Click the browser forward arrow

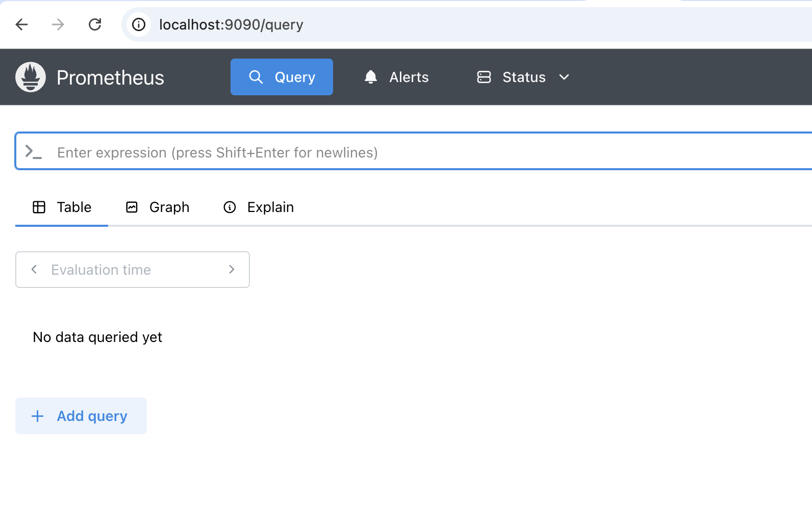click(58, 24)
